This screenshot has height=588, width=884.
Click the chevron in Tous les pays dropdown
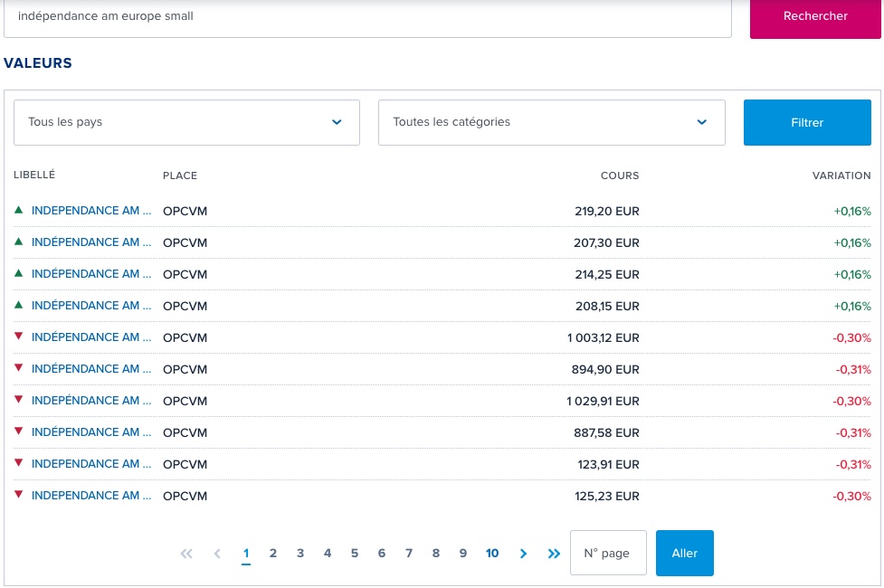point(337,122)
